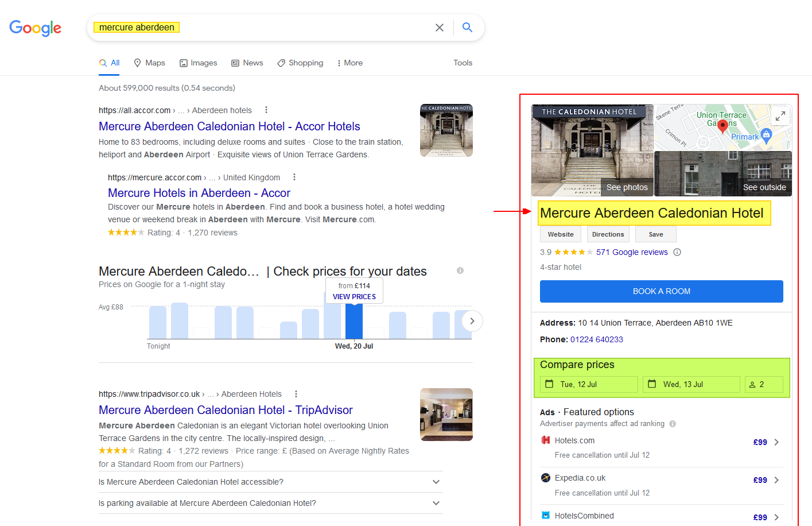Open check-in date field Tue, 12 Jul

pyautogui.click(x=589, y=384)
